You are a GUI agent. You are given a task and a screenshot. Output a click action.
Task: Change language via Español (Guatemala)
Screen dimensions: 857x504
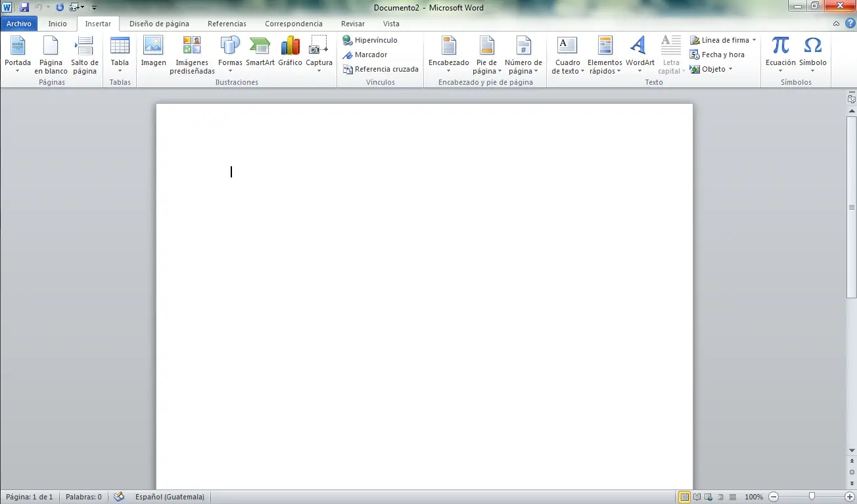(170, 497)
